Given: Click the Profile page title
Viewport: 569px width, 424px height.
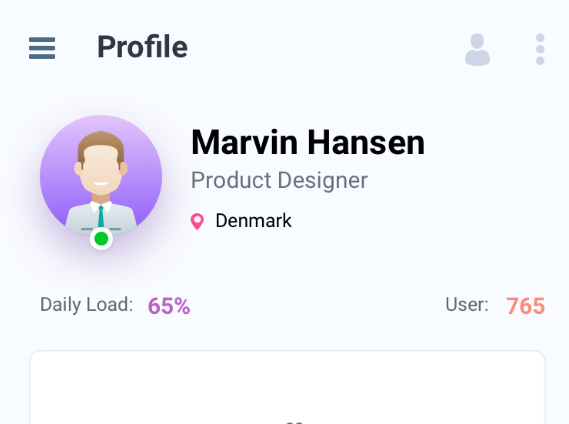Looking at the screenshot, I should [142, 47].
